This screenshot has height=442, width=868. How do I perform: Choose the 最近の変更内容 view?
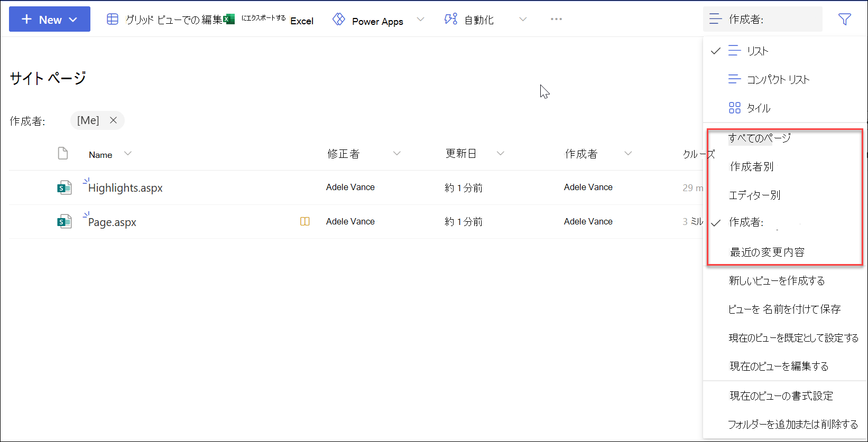[x=767, y=252]
